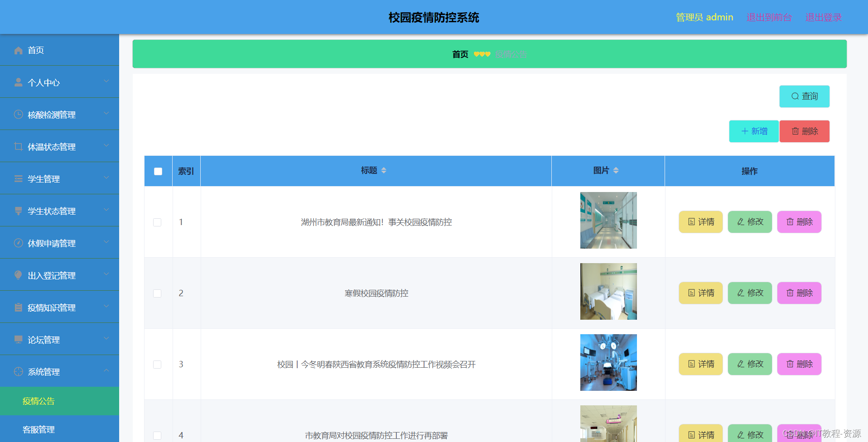Click 疫情公告 in the breadcrumb bar
Screen dimensions: 868x442
(511, 54)
